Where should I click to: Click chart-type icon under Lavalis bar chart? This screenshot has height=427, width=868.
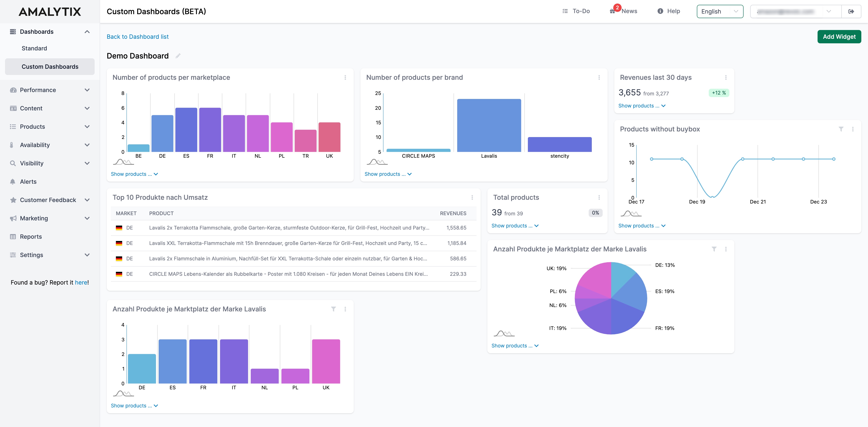[x=123, y=393]
